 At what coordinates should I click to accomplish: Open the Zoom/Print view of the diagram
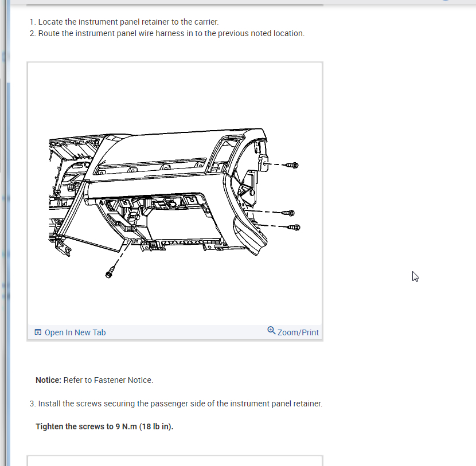tap(293, 332)
